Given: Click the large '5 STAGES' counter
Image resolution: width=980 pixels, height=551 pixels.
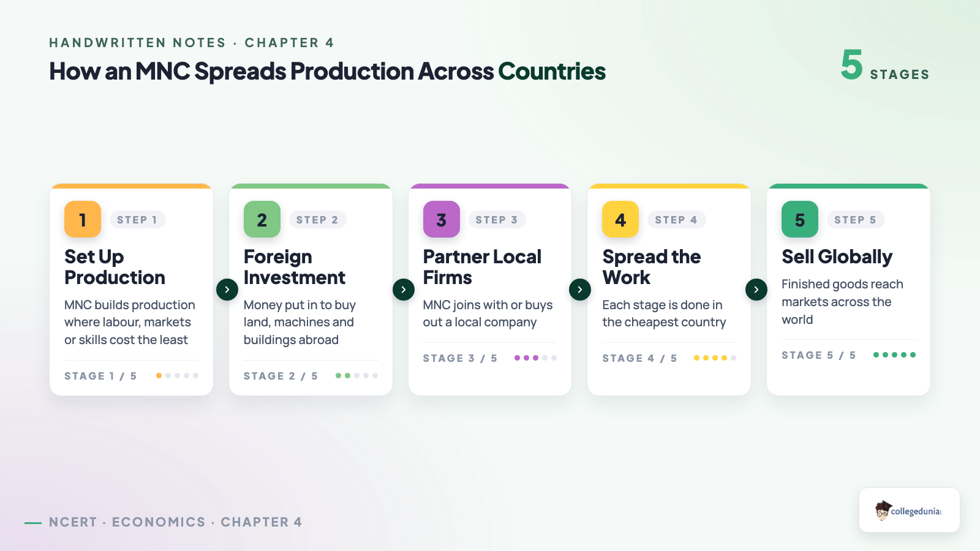Looking at the screenshot, I should 885,66.
